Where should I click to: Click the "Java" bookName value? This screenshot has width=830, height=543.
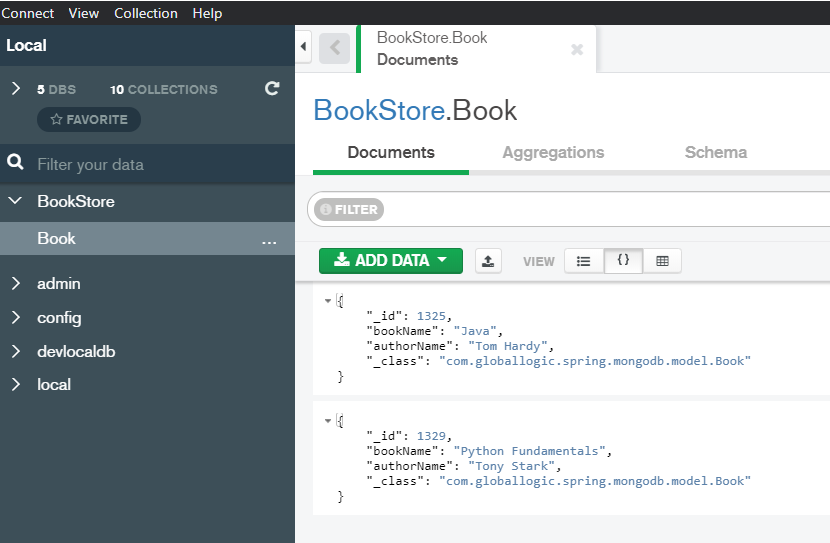475,331
